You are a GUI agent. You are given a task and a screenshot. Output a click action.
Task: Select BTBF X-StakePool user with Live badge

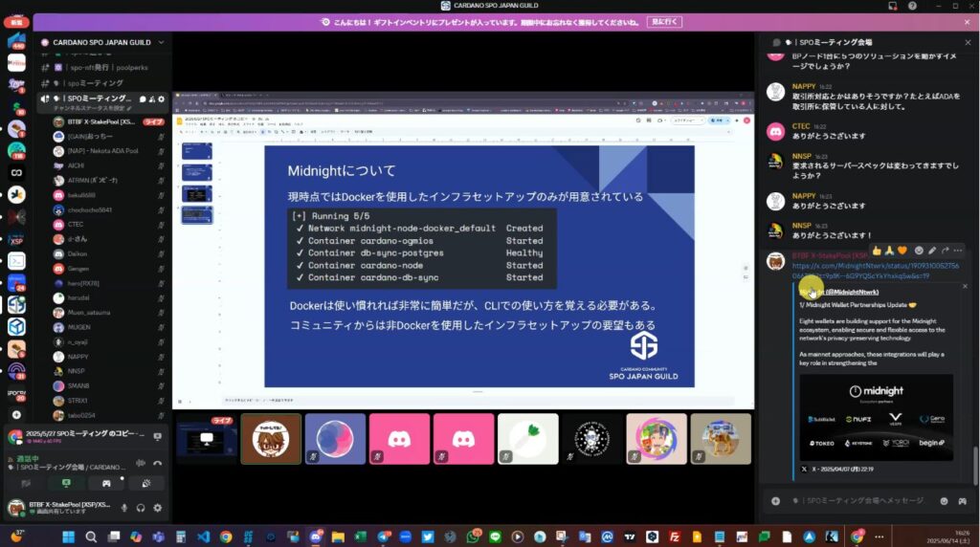pyautogui.click(x=109, y=121)
